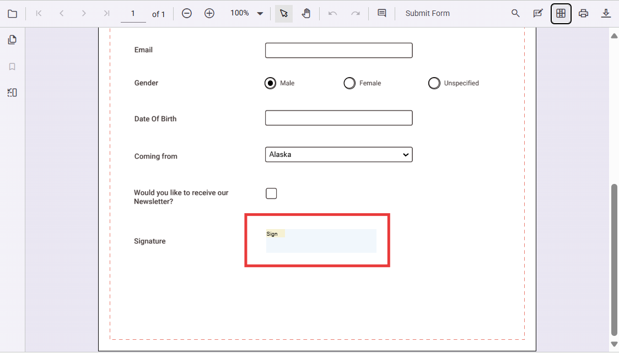The image size is (619, 364).
Task: Click the Submit Form button
Action: pyautogui.click(x=427, y=13)
